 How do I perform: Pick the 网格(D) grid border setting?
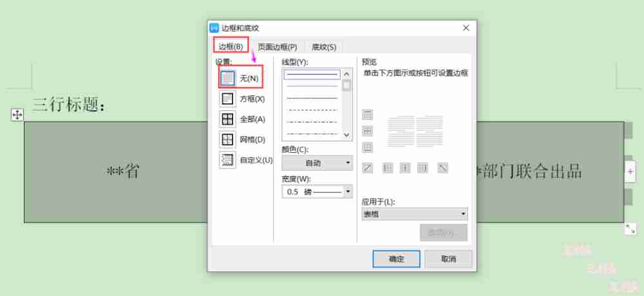coord(227,139)
